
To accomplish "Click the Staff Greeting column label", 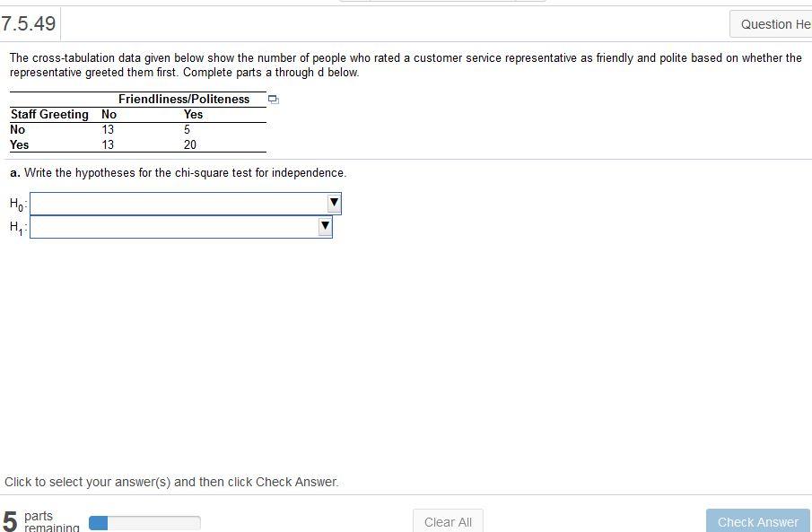I will 48,114.
